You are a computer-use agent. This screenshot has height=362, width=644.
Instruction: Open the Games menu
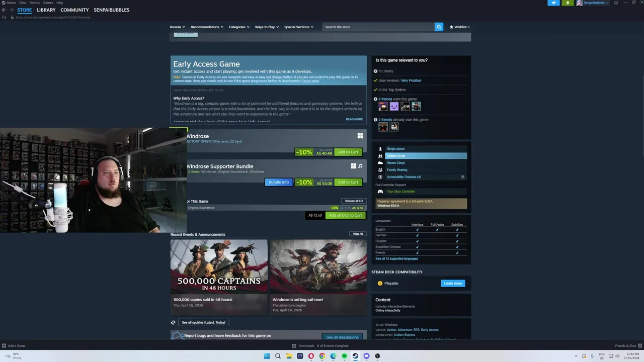tap(48, 3)
